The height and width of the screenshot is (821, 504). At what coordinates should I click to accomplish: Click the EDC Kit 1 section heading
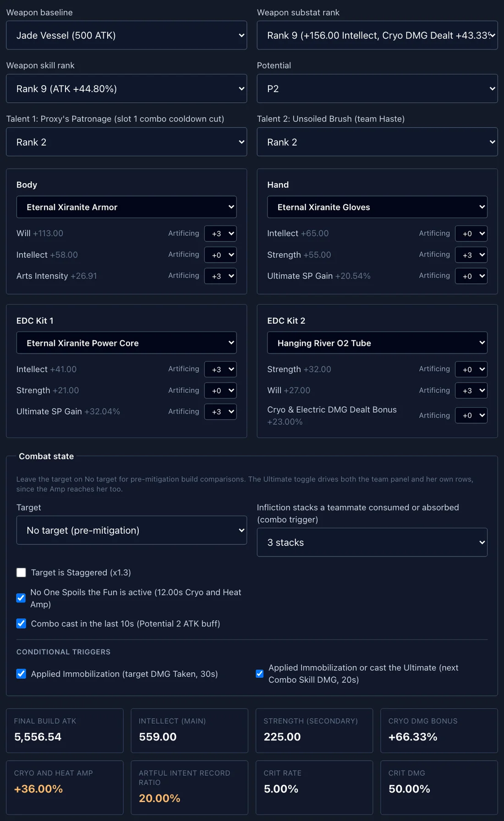pos(35,321)
